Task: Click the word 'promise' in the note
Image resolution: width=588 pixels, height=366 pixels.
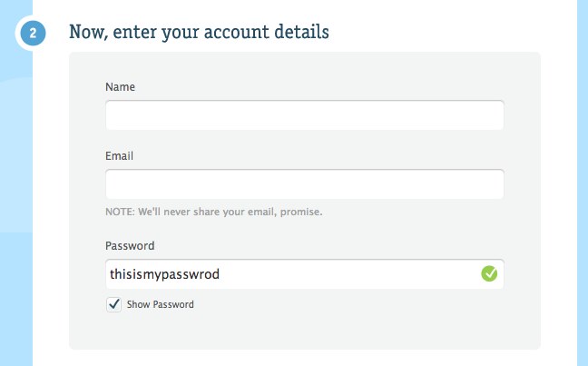Action: coord(299,213)
